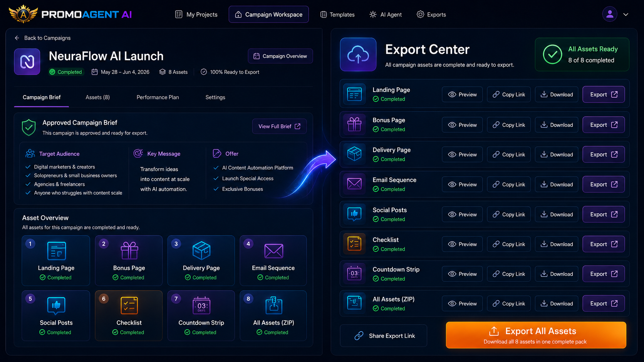This screenshot has width=644, height=362.
Task: Click the NeuraFlow campaign logo icon
Action: coord(27,62)
